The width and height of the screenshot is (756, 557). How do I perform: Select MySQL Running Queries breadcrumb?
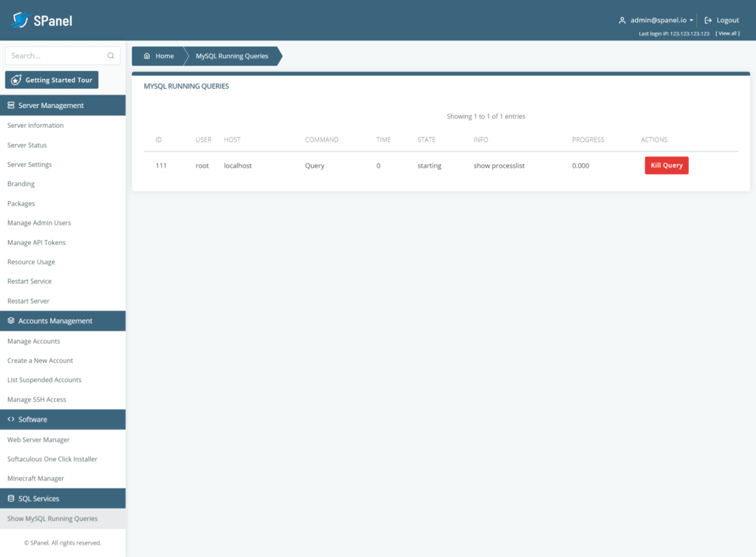pyautogui.click(x=232, y=56)
